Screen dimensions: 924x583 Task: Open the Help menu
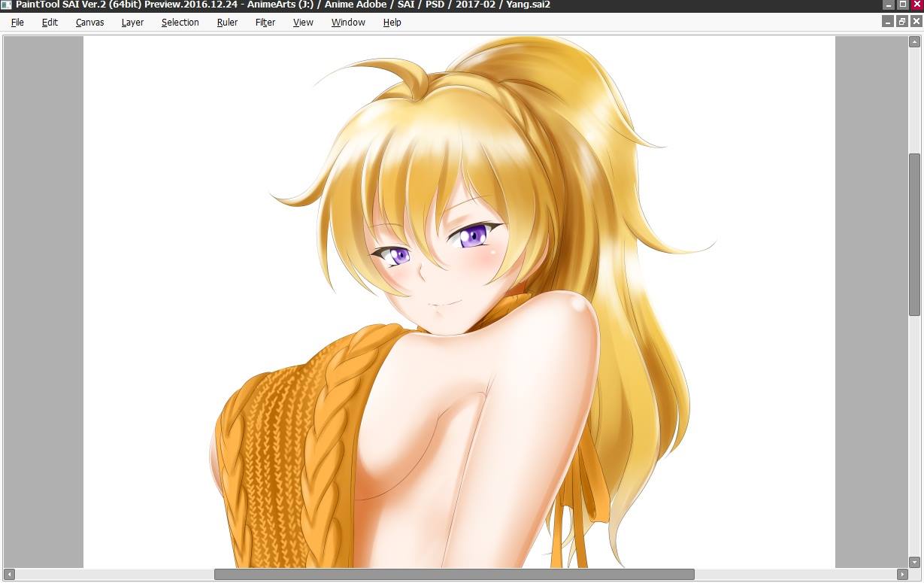pos(392,23)
